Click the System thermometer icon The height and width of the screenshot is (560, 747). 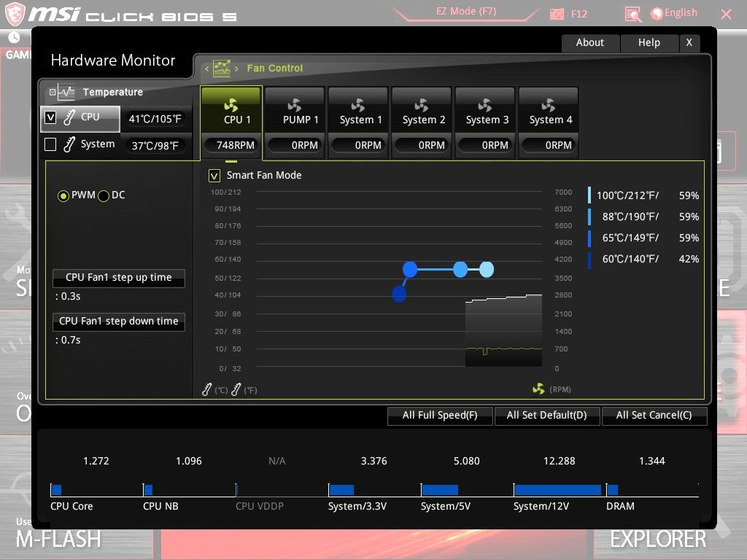69,144
